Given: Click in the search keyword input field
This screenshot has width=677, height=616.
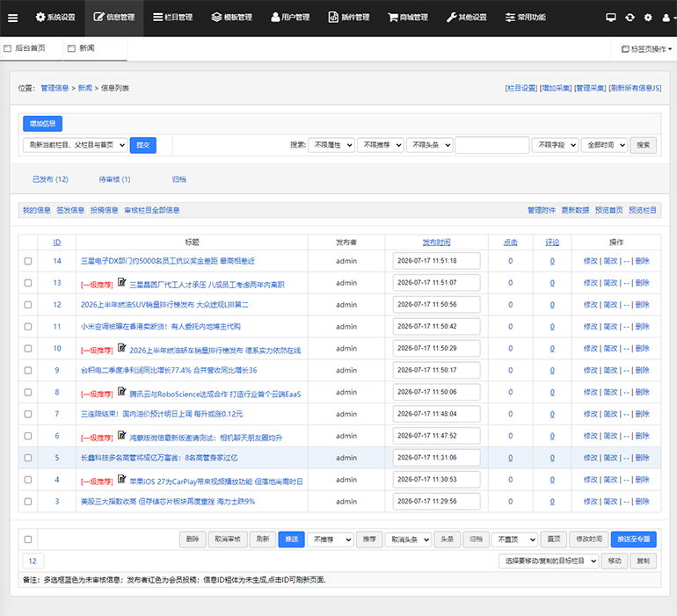Looking at the screenshot, I should click(492, 145).
